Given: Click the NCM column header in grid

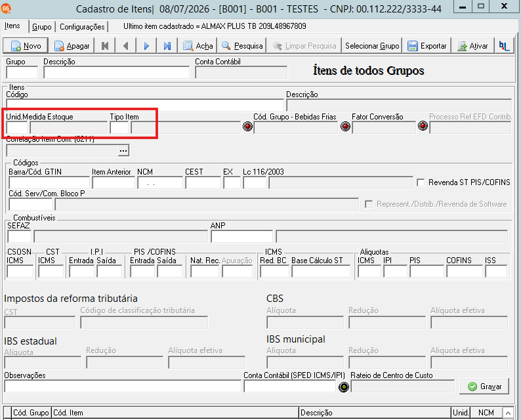Looking at the screenshot, I should 486,413.
